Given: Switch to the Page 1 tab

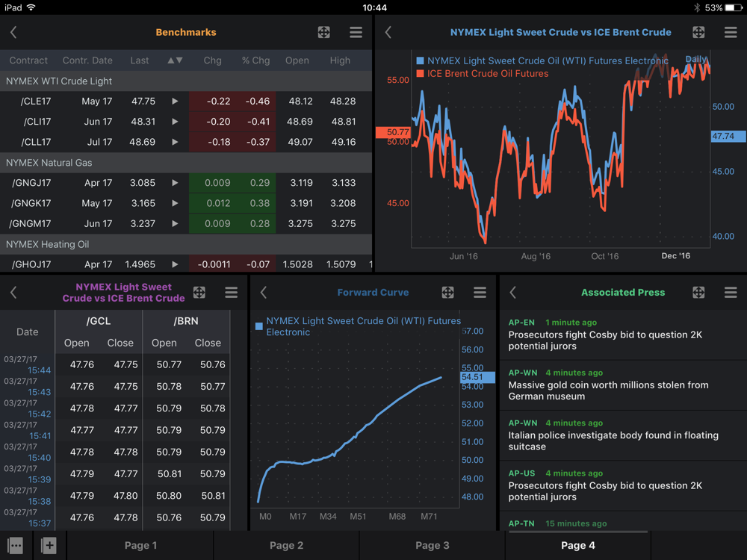Looking at the screenshot, I should click(x=140, y=546).
